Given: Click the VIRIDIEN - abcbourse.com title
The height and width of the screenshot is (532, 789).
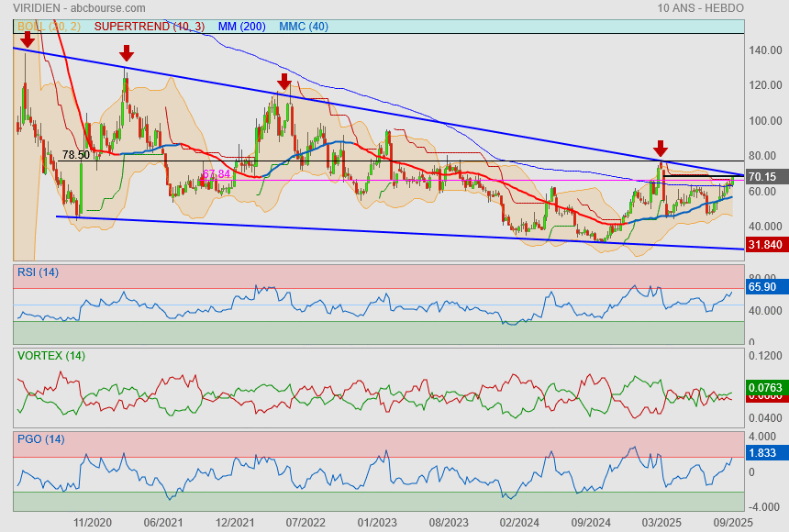Looking at the screenshot, I should point(79,8).
